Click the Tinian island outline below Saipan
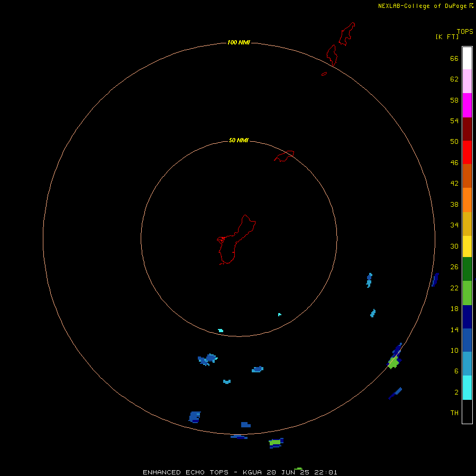This screenshot has width=476, height=476. click(332, 55)
